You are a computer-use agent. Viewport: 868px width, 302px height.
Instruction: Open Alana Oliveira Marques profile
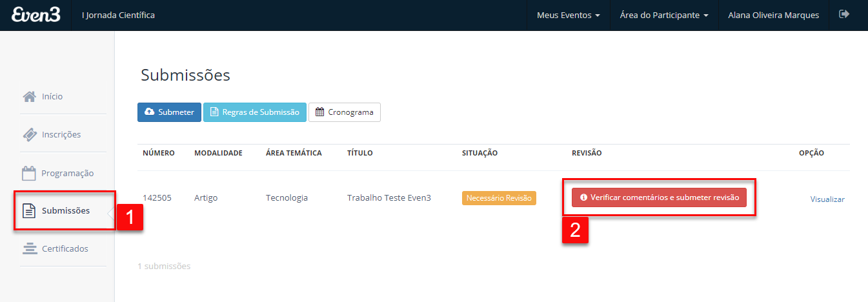pyautogui.click(x=773, y=15)
